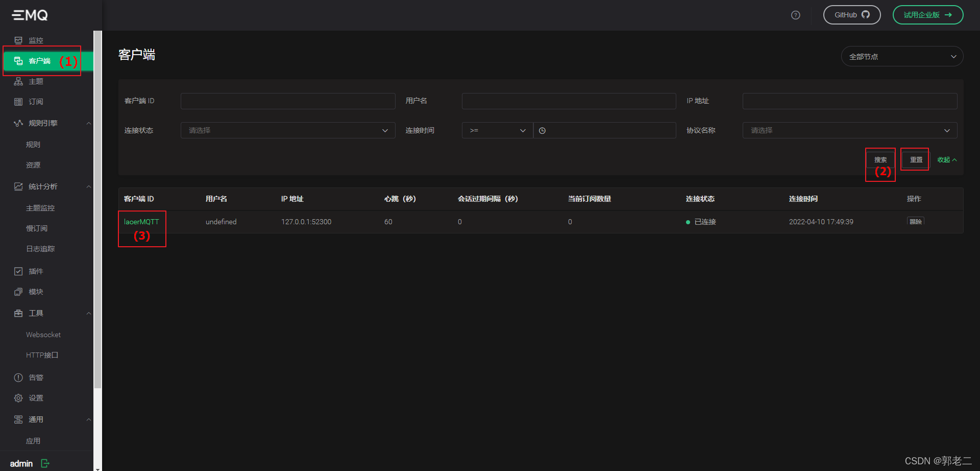Open the help question mark icon

[x=795, y=15]
